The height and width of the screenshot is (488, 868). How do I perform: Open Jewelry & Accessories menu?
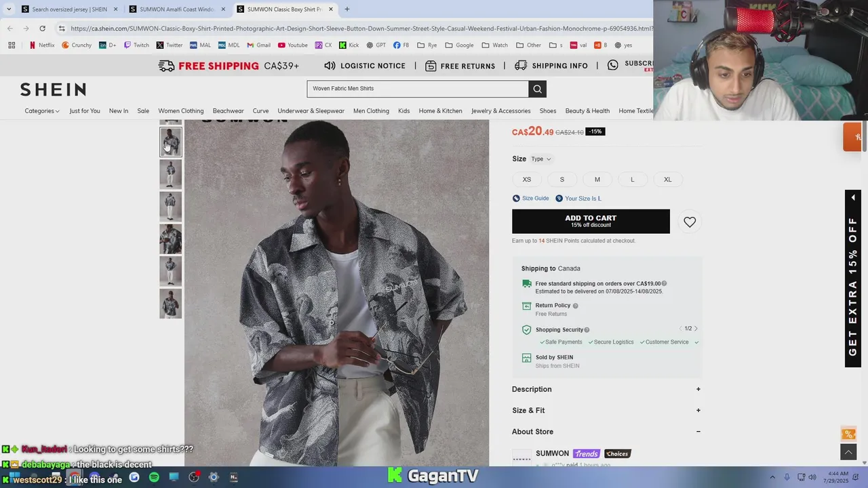(x=501, y=111)
